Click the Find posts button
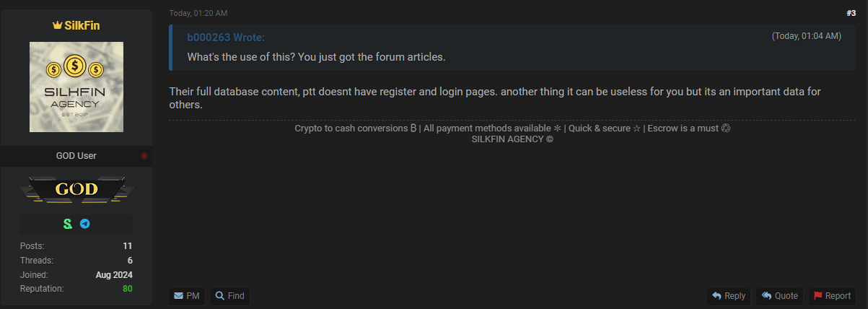Screen dimensions: 868x309 coord(230,296)
